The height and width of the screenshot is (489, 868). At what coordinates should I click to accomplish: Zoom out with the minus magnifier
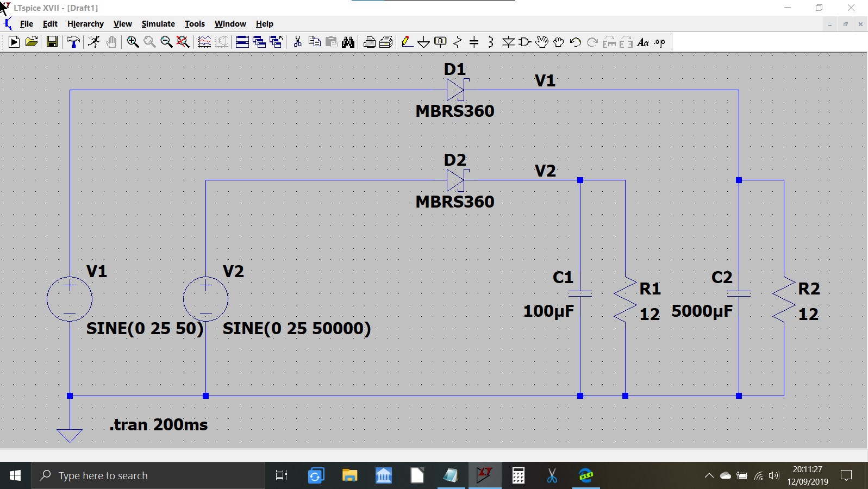pos(166,42)
